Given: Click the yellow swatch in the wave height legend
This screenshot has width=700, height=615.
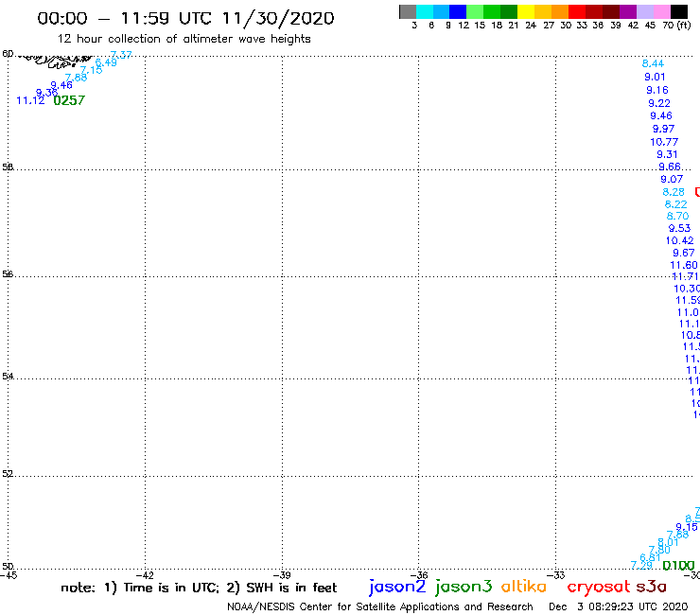Looking at the screenshot, I should pyautogui.click(x=526, y=11).
